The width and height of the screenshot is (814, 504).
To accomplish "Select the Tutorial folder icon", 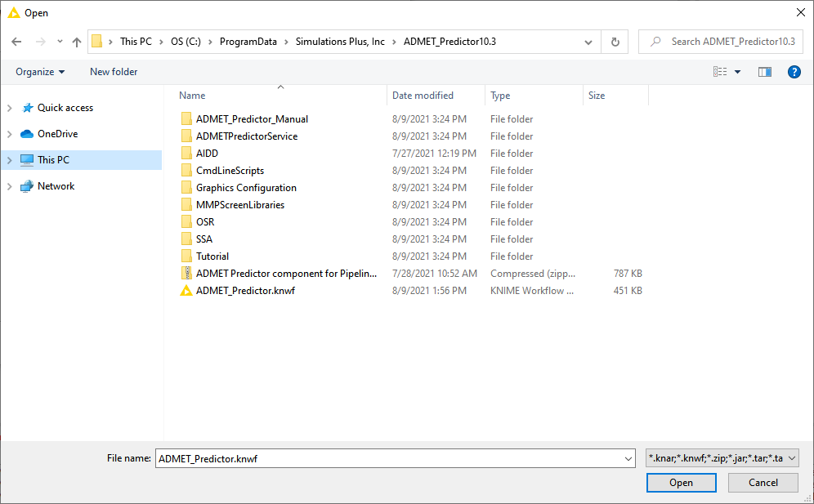I will tap(186, 256).
